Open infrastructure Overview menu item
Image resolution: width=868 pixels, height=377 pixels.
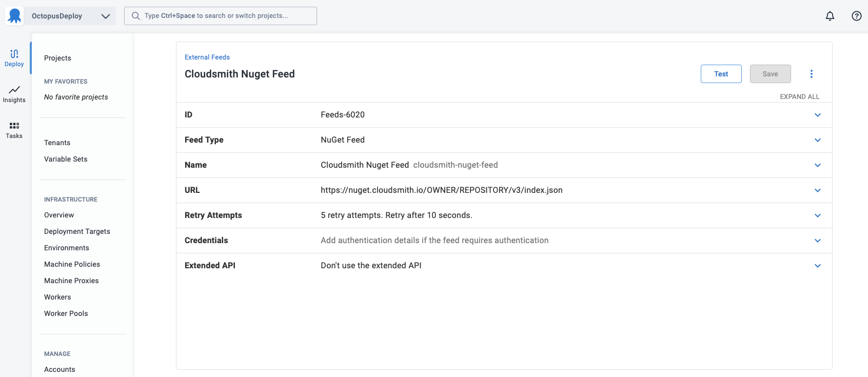(59, 215)
